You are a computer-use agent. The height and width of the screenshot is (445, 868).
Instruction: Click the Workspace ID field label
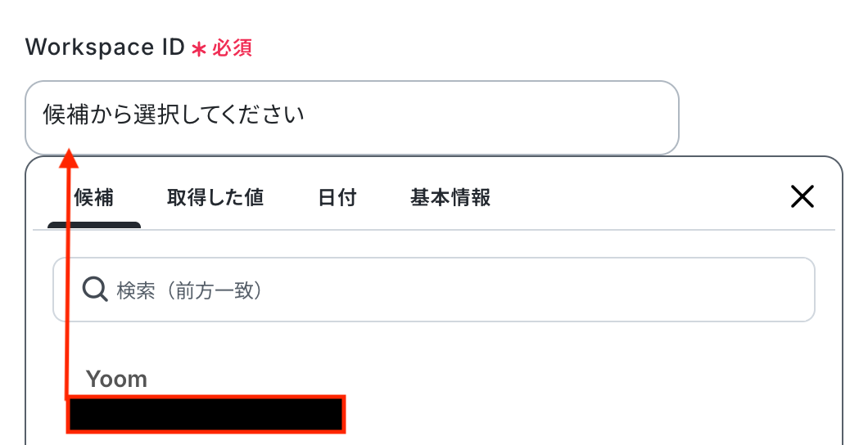click(105, 47)
